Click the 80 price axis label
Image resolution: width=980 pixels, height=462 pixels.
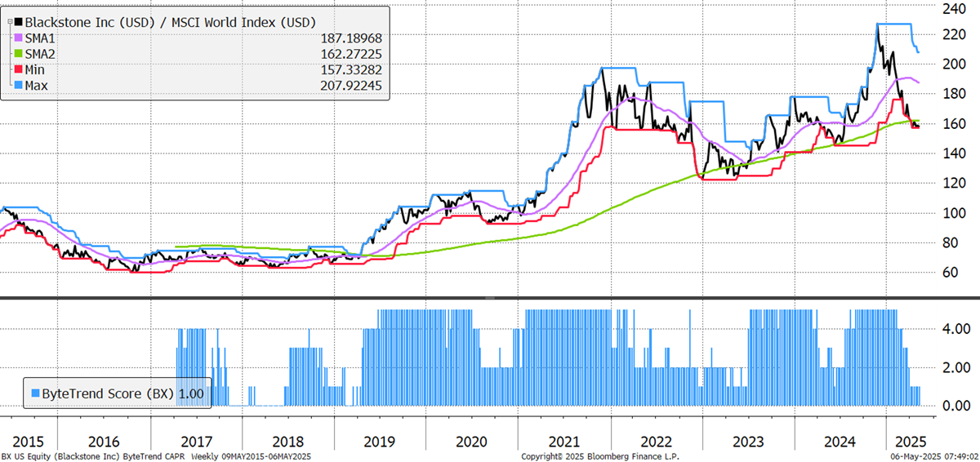pos(951,242)
